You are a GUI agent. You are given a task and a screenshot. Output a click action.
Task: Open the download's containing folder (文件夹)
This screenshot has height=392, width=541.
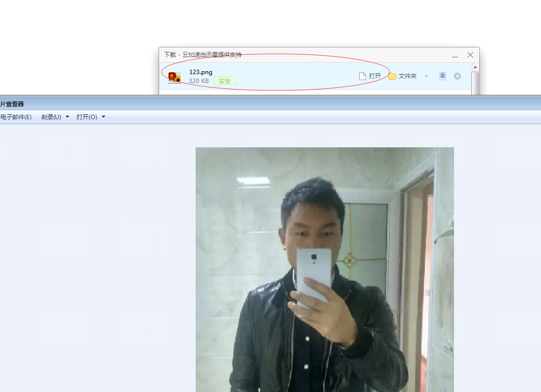click(403, 76)
